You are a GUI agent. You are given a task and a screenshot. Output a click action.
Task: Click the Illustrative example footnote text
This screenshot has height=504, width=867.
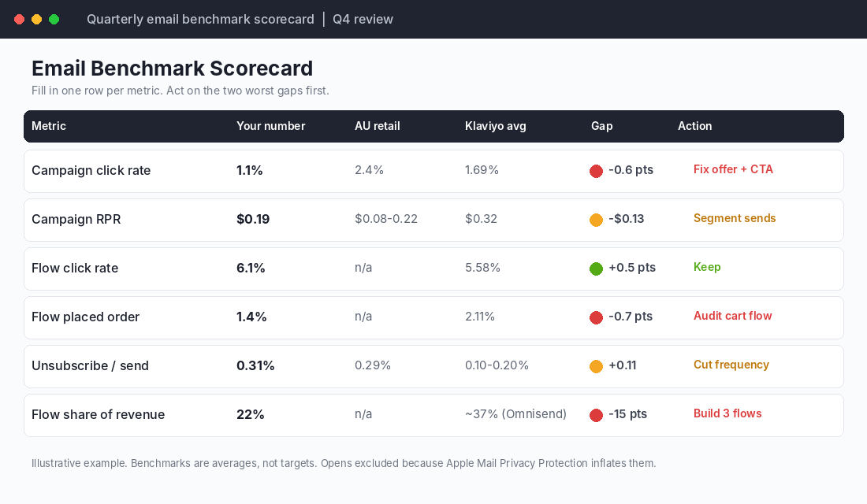[x=344, y=463]
